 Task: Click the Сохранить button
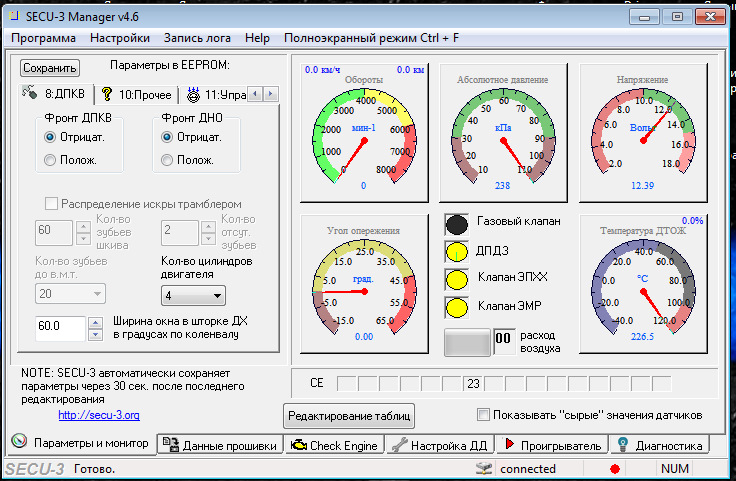pos(50,68)
